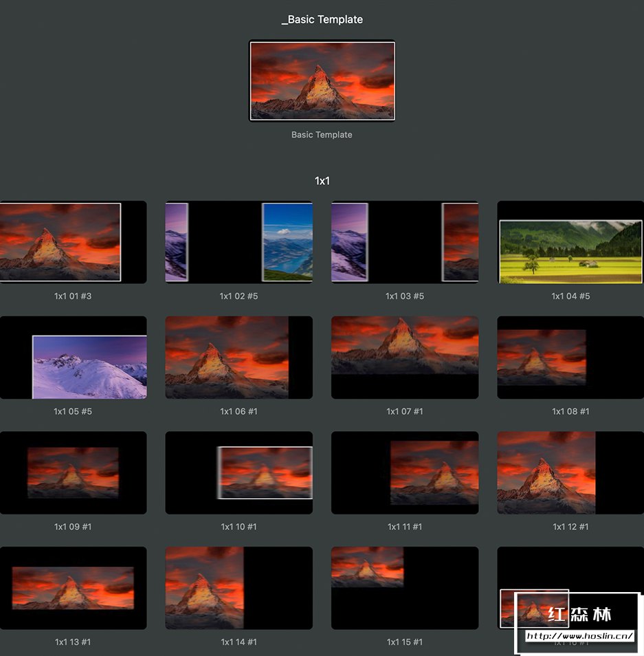Pick the 1x1 03 #5 template thumbnail
This screenshot has width=644, height=656.
[x=405, y=242]
